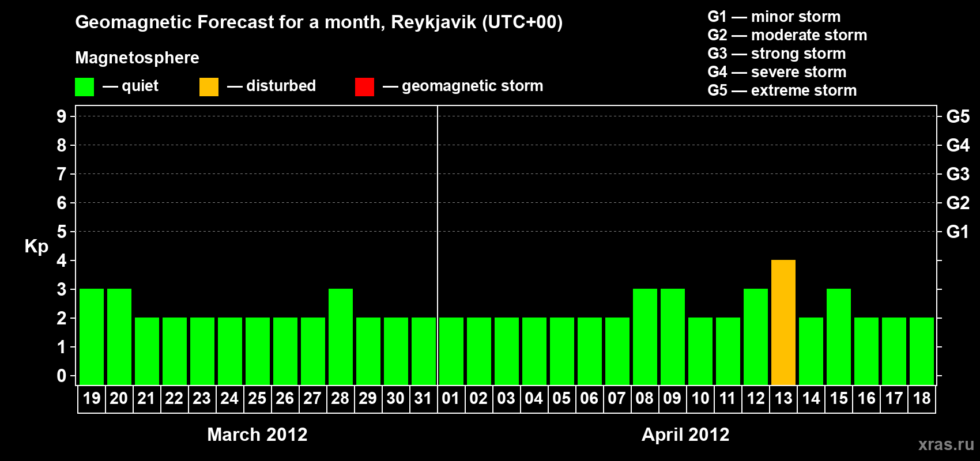
Task: Click date label 19 on the axis
Action: [92, 398]
